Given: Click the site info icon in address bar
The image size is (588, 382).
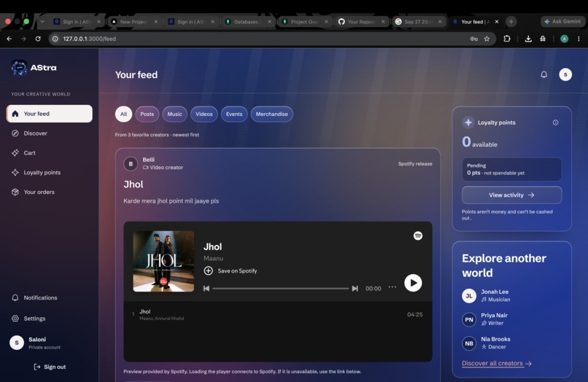Looking at the screenshot, I should pos(55,39).
